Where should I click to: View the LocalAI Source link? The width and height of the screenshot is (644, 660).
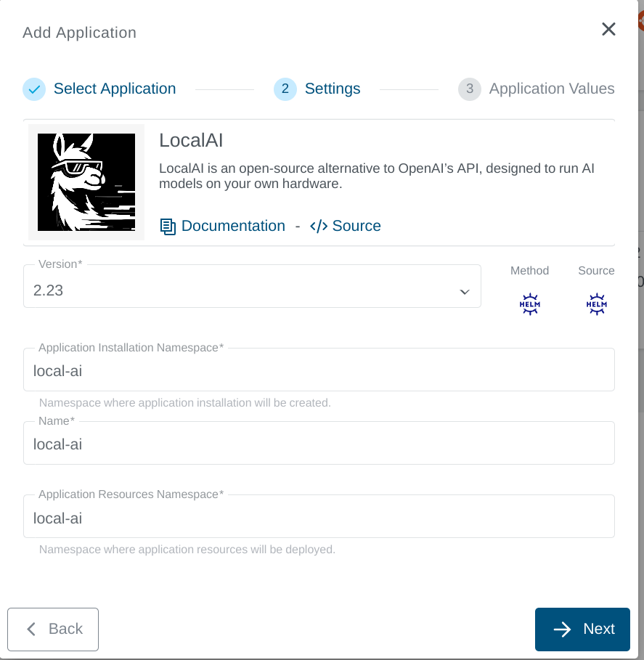pyautogui.click(x=355, y=226)
